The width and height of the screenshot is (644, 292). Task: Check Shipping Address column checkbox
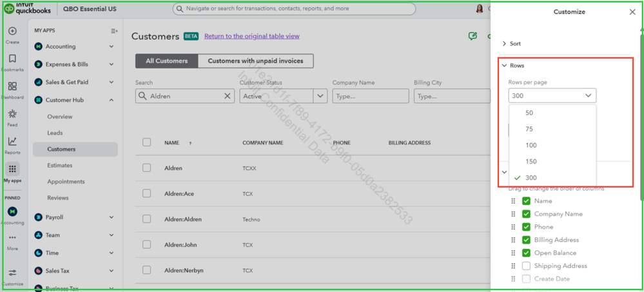pos(526,266)
